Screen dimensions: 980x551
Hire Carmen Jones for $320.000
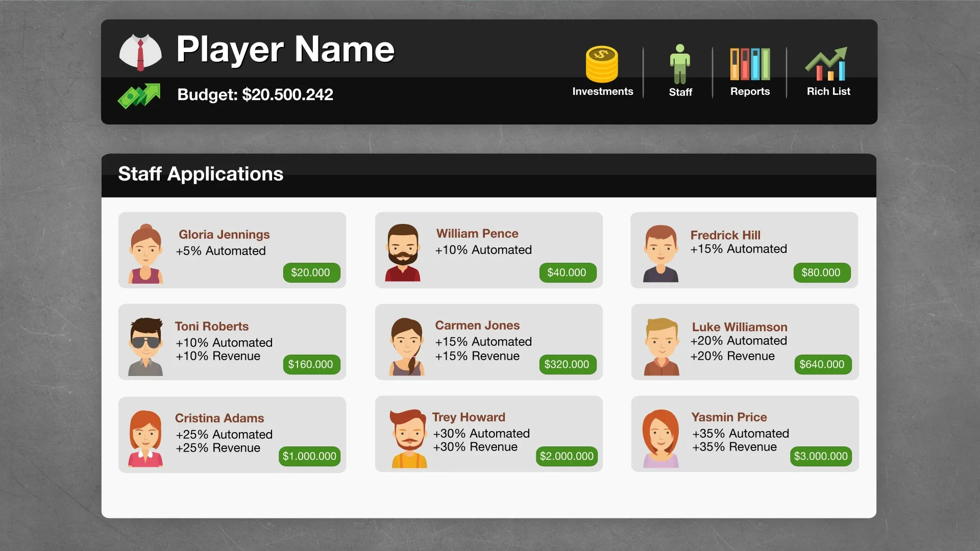[567, 364]
